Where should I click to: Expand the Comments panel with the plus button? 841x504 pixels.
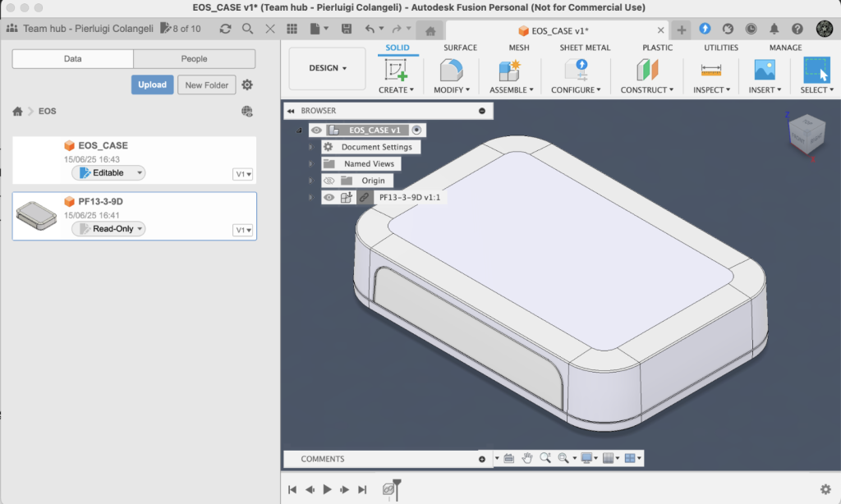pos(481,459)
